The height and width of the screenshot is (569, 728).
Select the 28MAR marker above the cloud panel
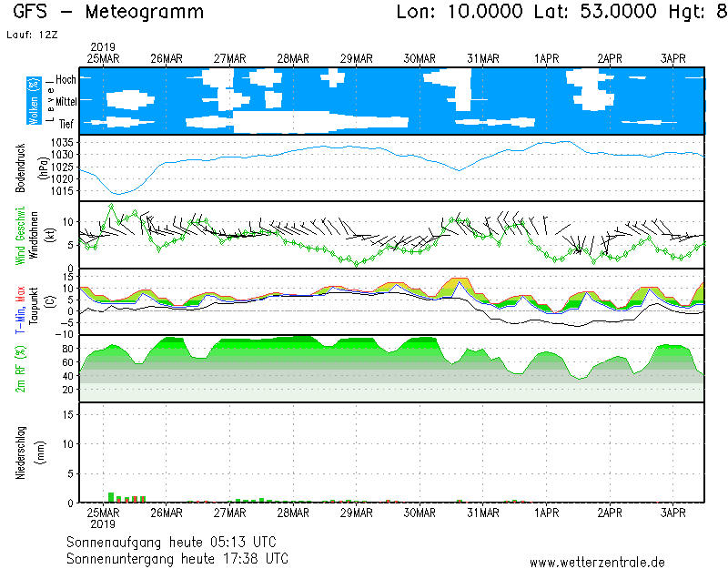[293, 58]
